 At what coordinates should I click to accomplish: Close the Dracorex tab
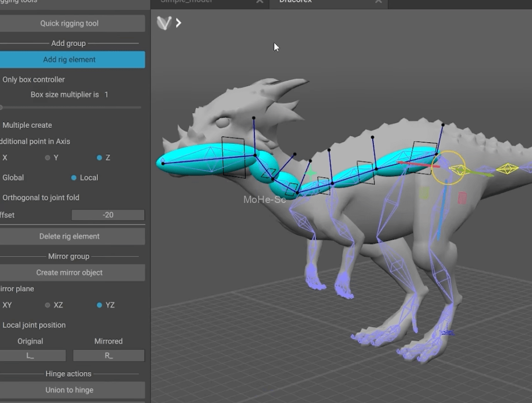(379, 2)
